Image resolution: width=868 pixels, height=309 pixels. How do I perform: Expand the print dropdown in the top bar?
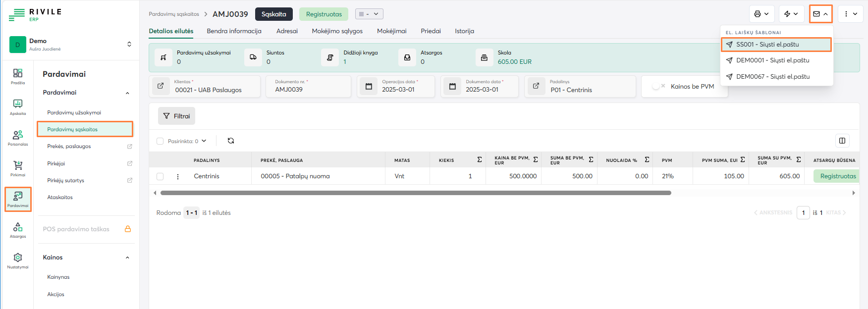(761, 14)
